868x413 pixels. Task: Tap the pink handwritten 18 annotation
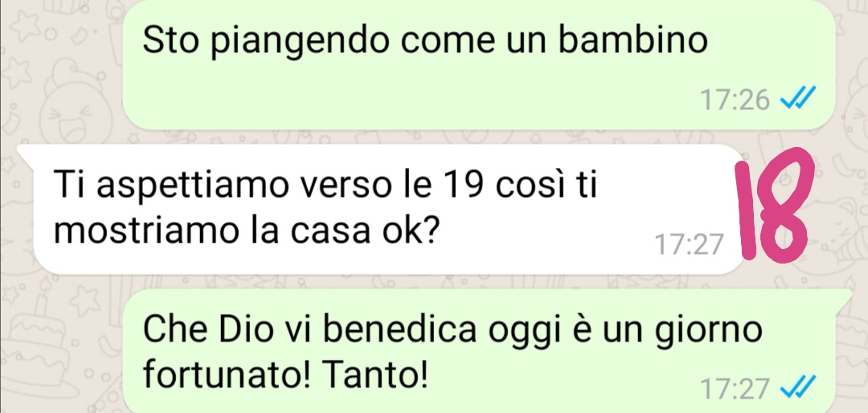(776, 206)
